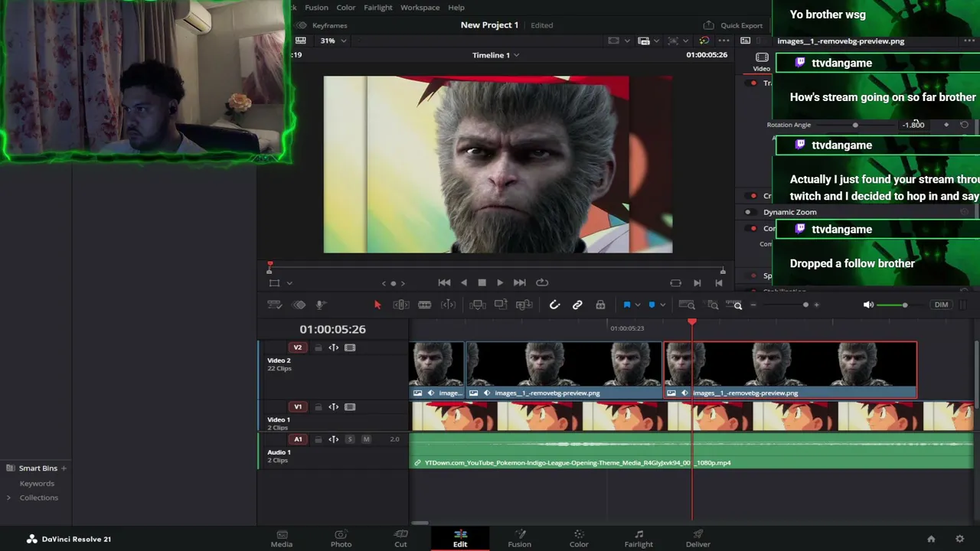Switch to the Media page tab

(282, 539)
